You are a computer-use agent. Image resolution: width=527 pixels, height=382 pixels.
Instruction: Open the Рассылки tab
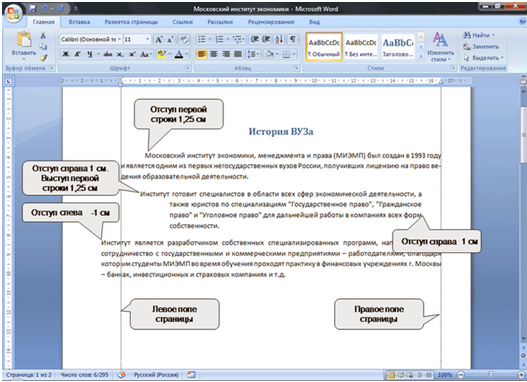(220, 22)
